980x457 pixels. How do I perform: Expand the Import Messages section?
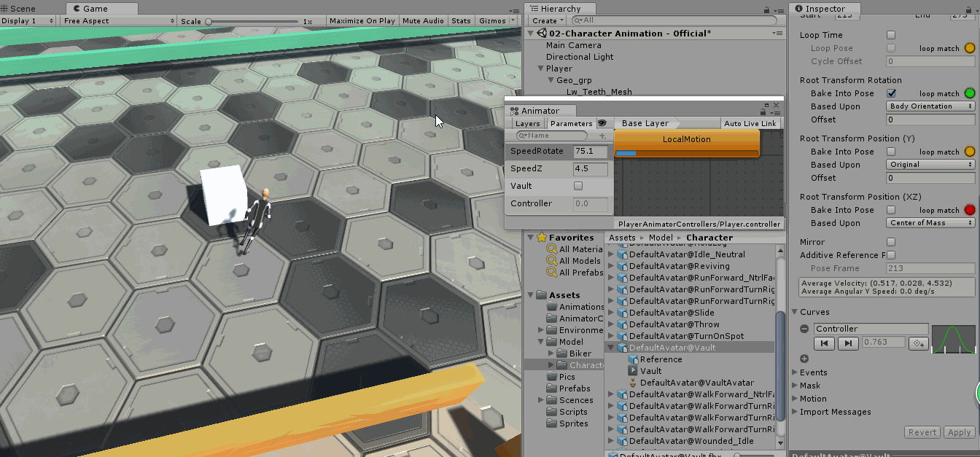[x=795, y=412]
